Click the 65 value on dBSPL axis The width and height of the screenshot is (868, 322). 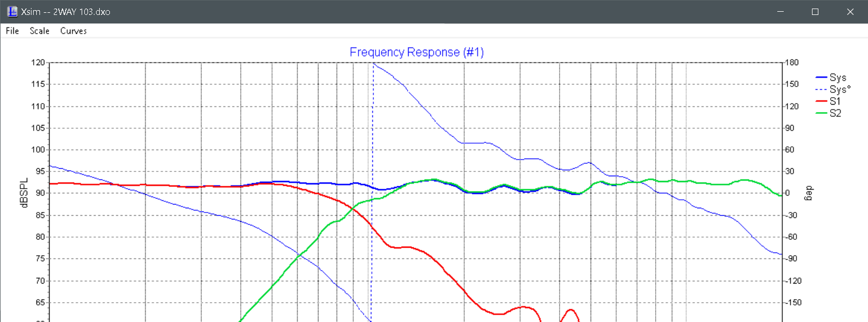point(40,302)
